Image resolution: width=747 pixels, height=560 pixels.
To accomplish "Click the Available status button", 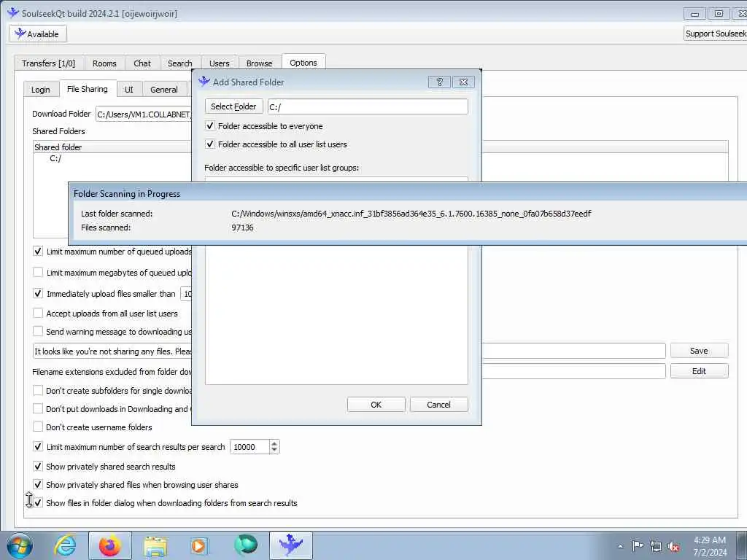I will pos(38,34).
